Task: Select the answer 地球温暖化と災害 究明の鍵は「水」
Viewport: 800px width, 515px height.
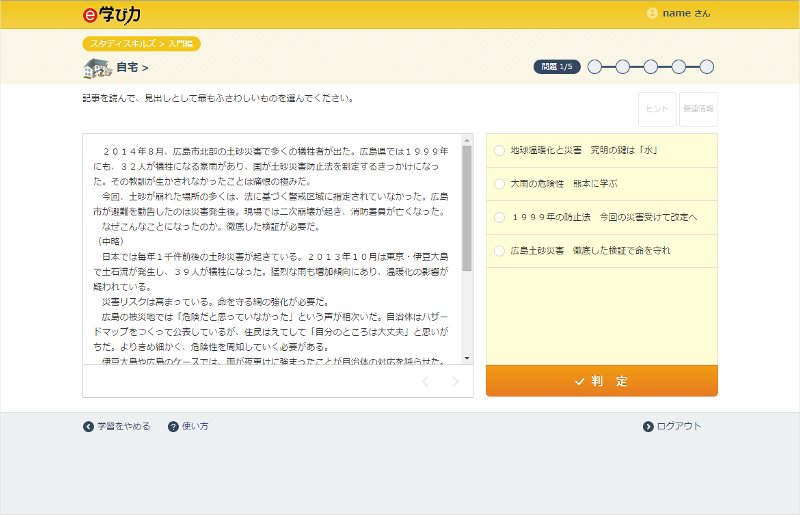Action: (x=500, y=151)
